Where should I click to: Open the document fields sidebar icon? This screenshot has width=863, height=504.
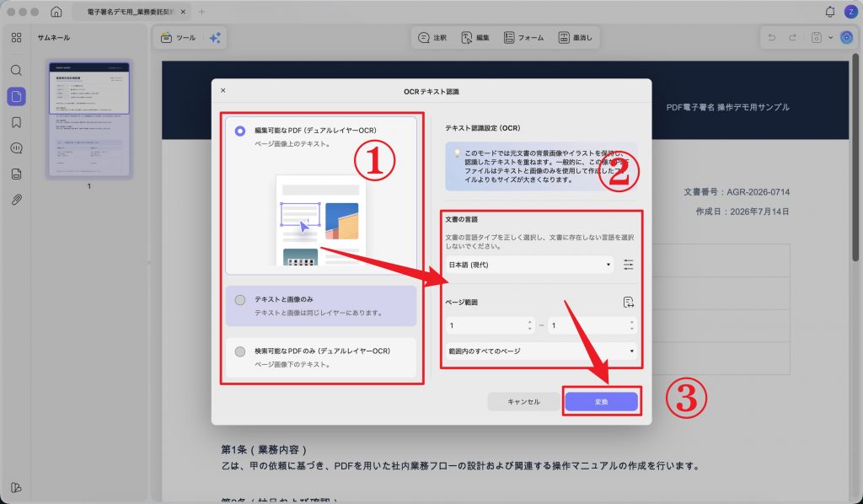pyautogui.click(x=17, y=174)
